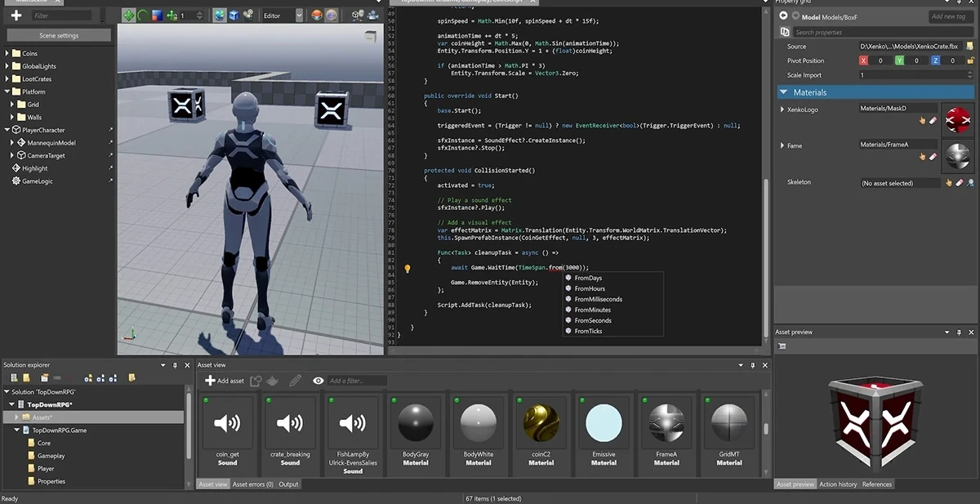Open the Editor camera dropdown
980x504 pixels.
point(283,16)
